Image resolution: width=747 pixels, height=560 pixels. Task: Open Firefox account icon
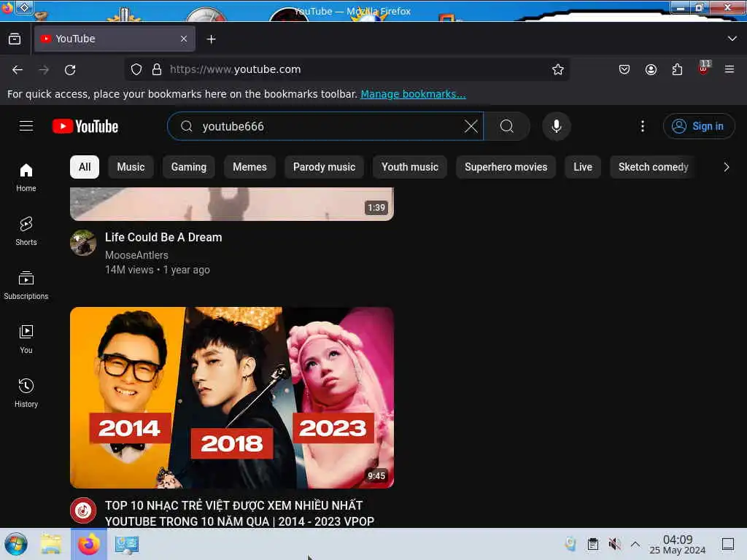[651, 69]
